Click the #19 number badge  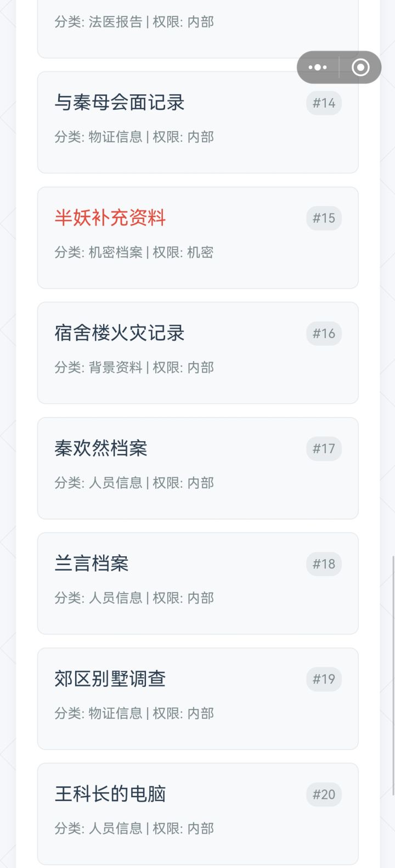click(324, 679)
